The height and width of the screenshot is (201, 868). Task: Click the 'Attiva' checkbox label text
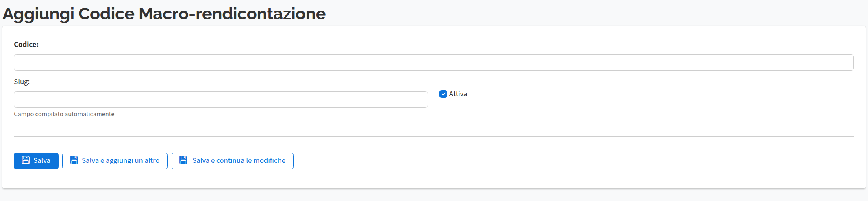(458, 94)
